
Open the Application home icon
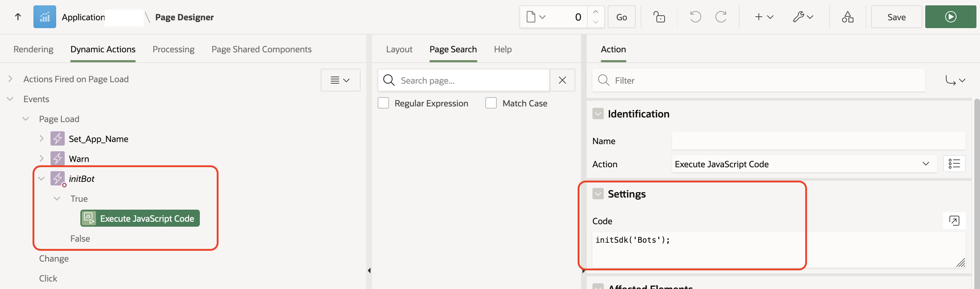point(44,17)
